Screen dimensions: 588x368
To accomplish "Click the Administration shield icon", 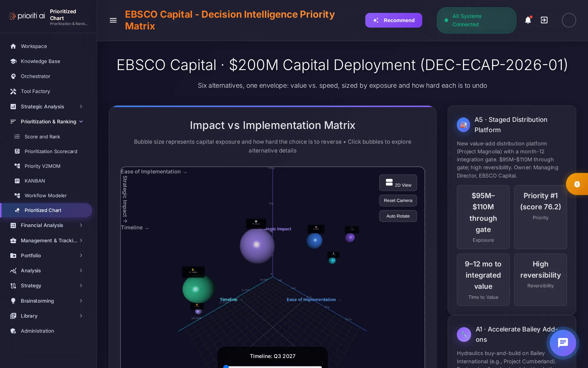I will click(x=13, y=331).
